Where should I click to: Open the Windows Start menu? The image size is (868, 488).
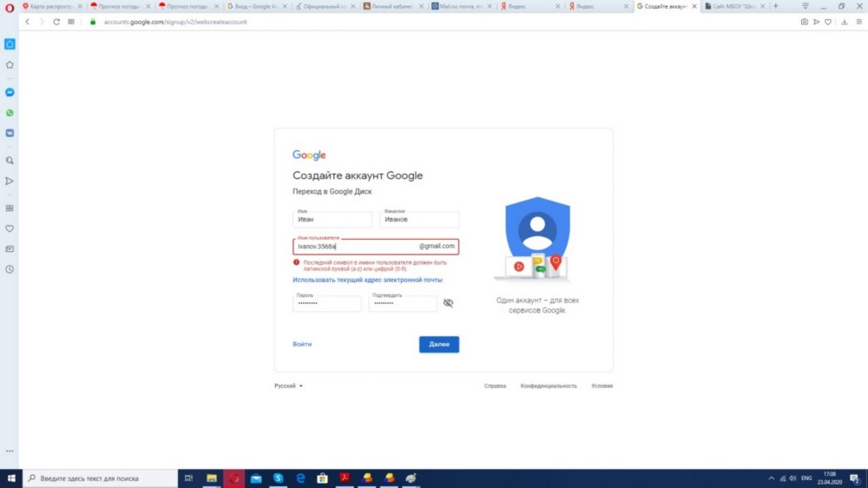click(11, 478)
